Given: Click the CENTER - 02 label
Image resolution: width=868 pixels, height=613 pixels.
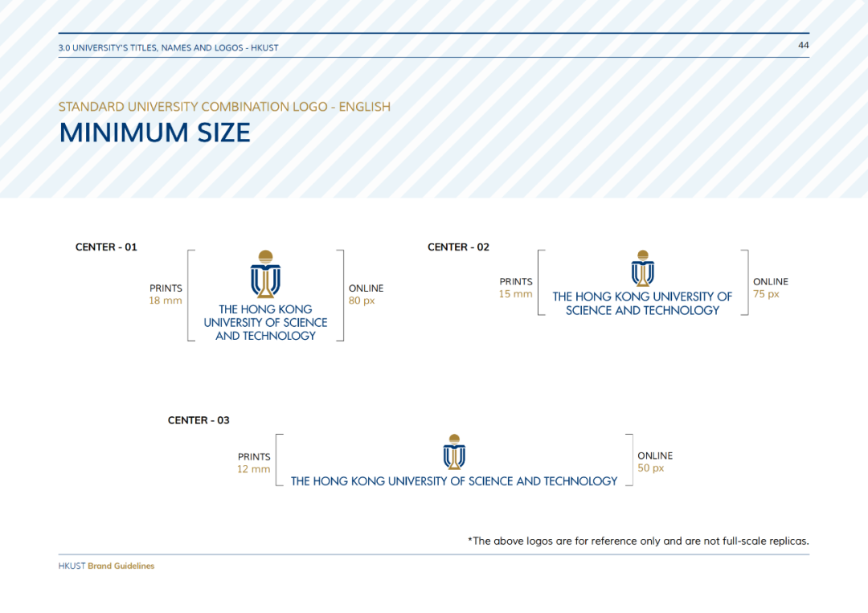Looking at the screenshot, I should [x=458, y=247].
